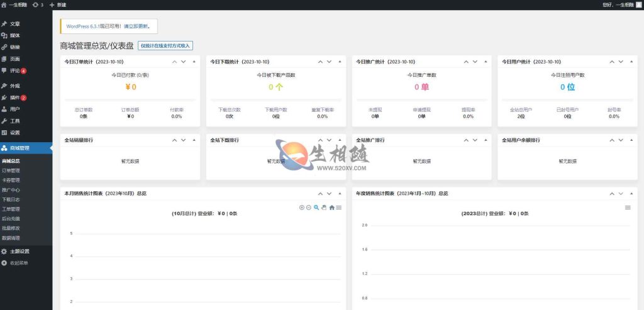
Task: Open the site home link 一生相随 in admin bar
Action: (x=15, y=5)
